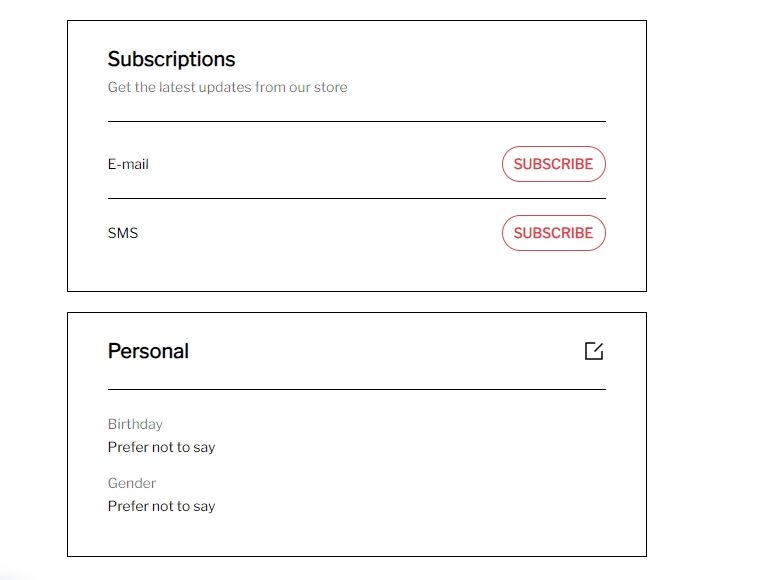Click the SMS row label
The width and height of the screenshot is (767, 580).
(123, 233)
